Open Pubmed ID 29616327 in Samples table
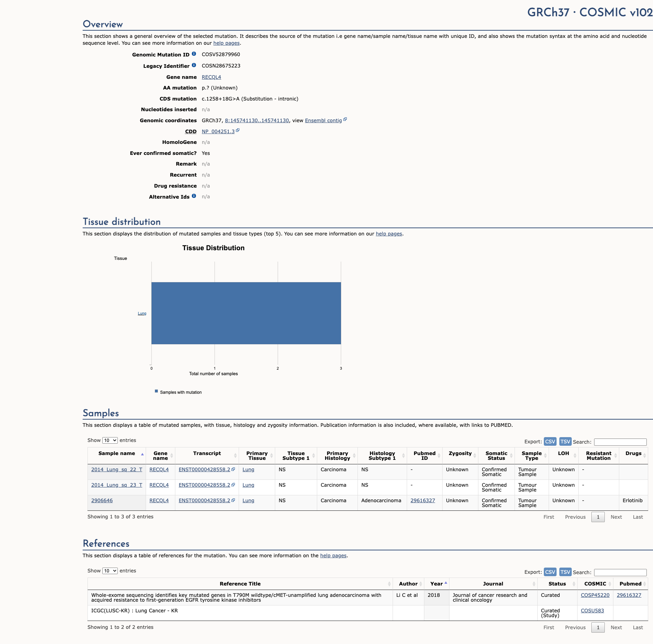The width and height of the screenshot is (653, 644). coord(423,500)
